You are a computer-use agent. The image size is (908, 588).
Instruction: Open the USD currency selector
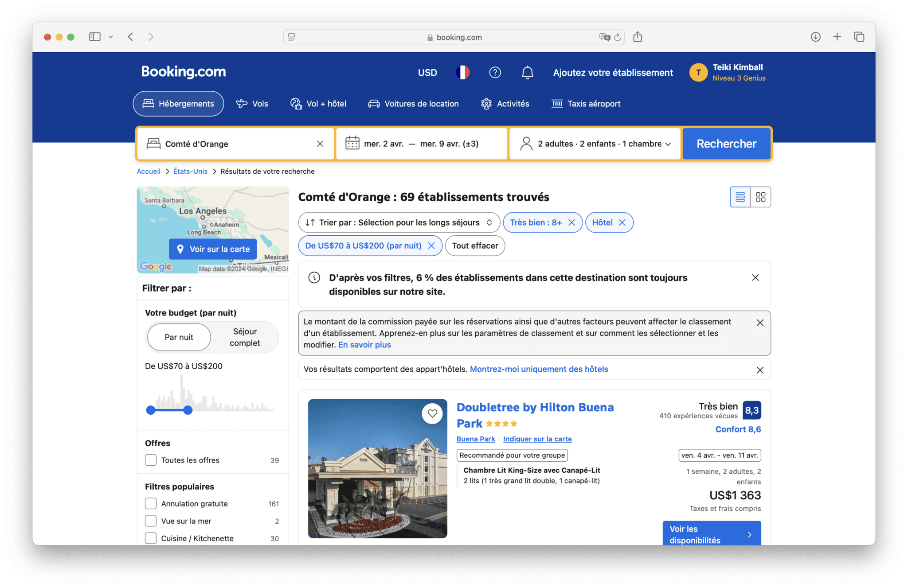pos(427,72)
